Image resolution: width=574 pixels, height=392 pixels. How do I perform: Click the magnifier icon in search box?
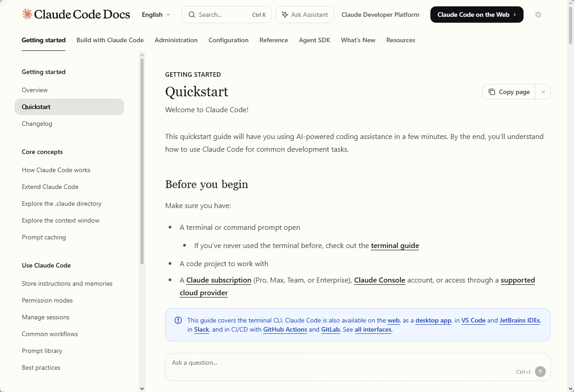pos(192,15)
